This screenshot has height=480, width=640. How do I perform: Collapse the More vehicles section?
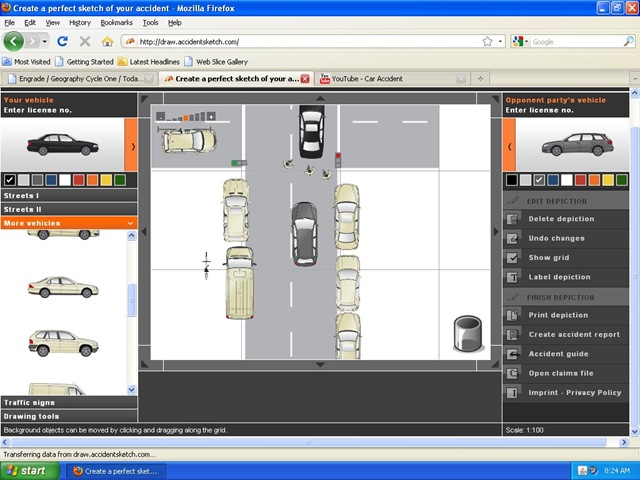pyautogui.click(x=69, y=223)
